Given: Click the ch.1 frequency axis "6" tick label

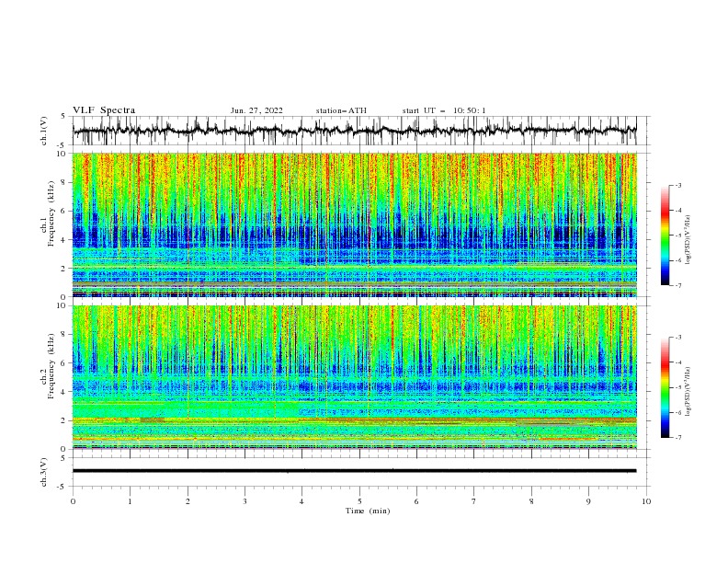Looking at the screenshot, I should tap(64, 212).
